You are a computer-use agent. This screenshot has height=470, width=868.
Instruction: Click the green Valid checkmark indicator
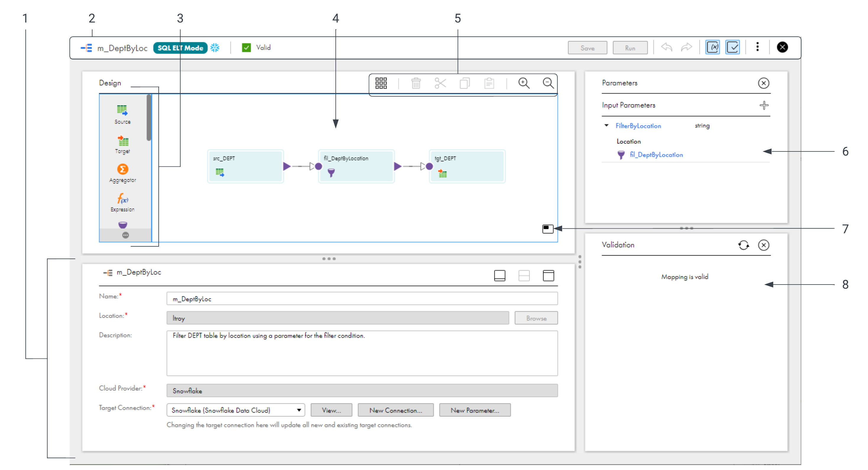(x=246, y=48)
